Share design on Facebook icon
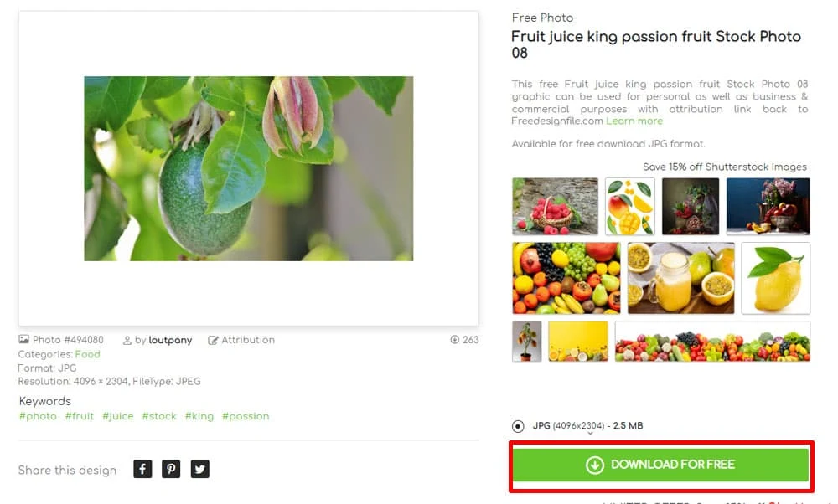 tap(142, 469)
